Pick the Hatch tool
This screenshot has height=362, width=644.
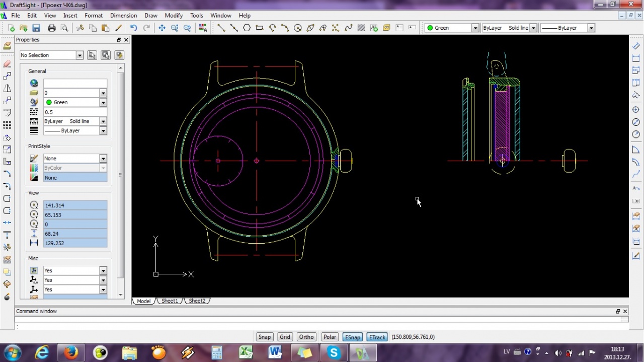361,28
